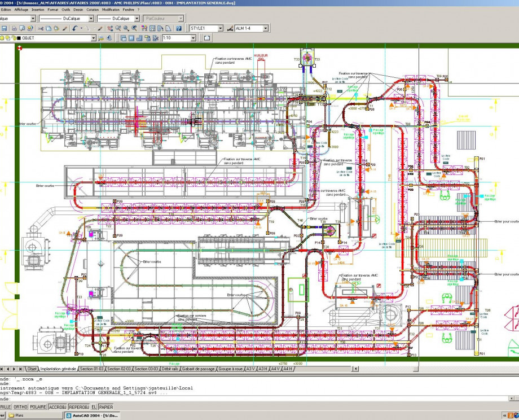Open the STYLE1 text style dropdown
The width and height of the screenshot is (519, 420).
click(221, 28)
